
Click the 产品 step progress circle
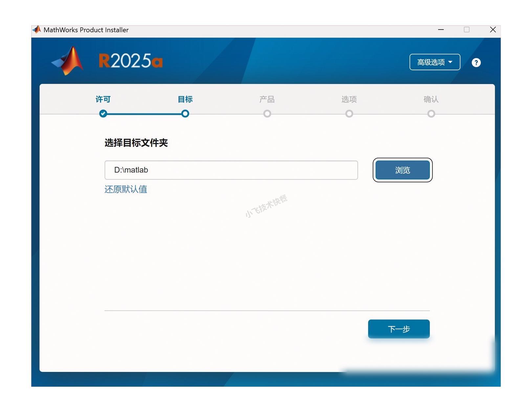click(267, 113)
